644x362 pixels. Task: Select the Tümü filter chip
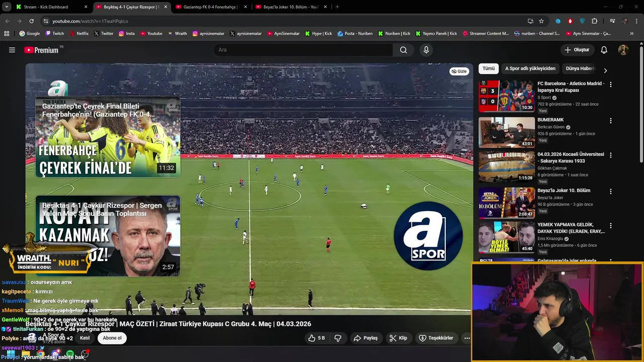pos(489,68)
